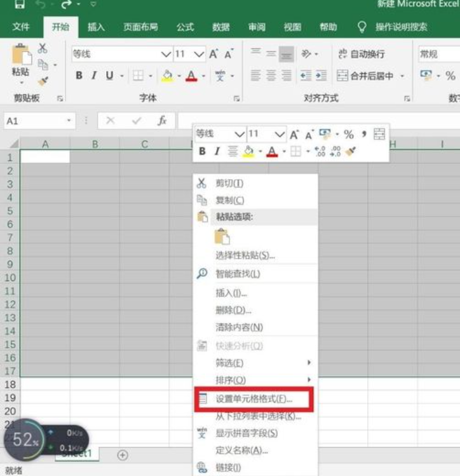Select middle align icon in ribbon

pyautogui.click(x=271, y=54)
